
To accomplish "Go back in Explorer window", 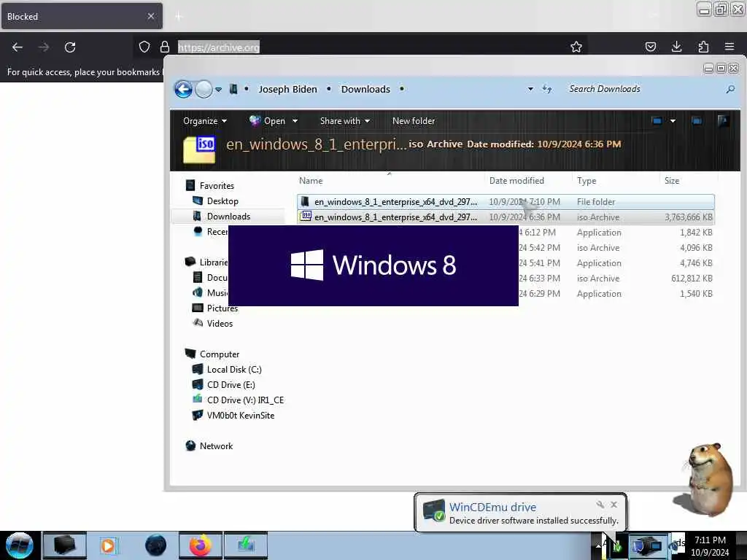I will coord(183,89).
